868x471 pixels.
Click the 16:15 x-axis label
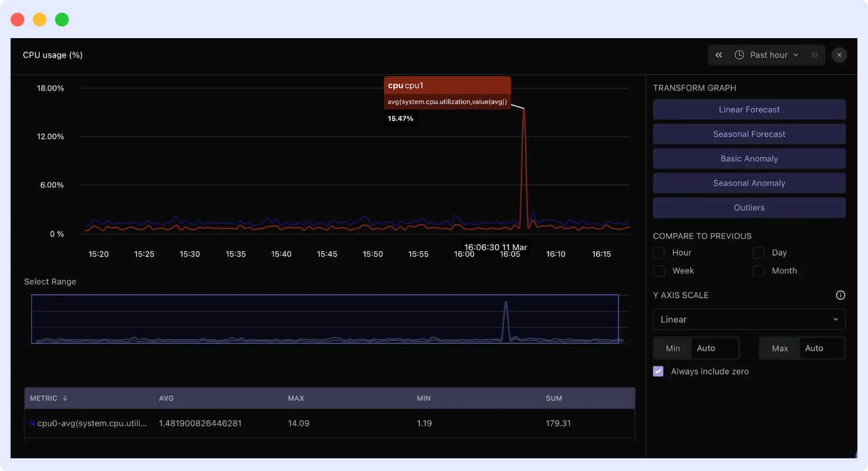601,254
